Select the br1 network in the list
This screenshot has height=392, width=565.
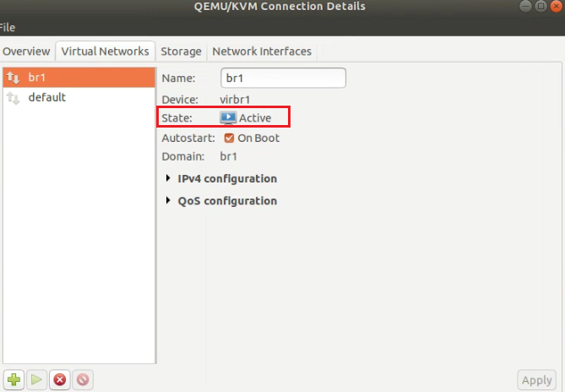(x=79, y=77)
